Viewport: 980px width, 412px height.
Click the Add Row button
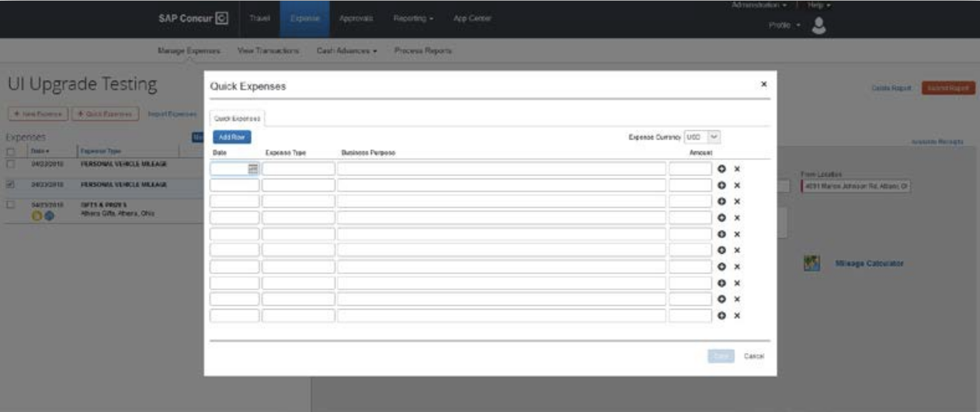tap(231, 137)
